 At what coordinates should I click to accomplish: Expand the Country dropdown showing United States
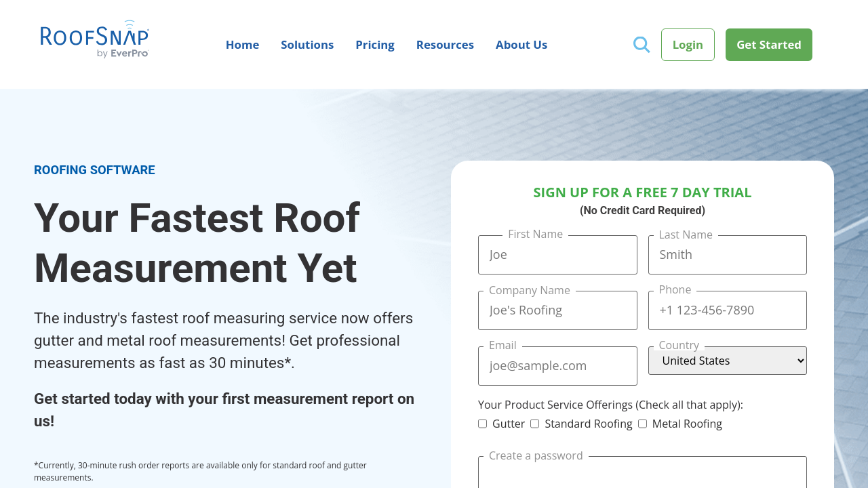pyautogui.click(x=727, y=361)
